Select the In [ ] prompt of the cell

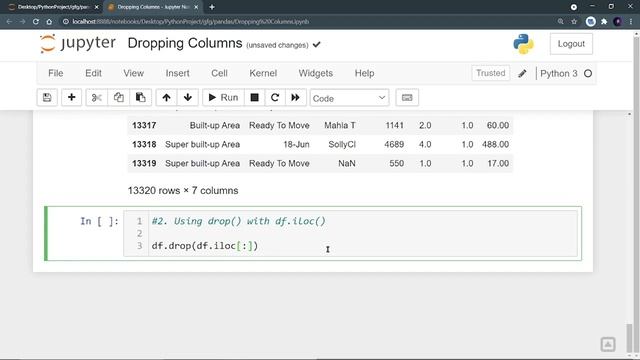pyautogui.click(x=99, y=221)
